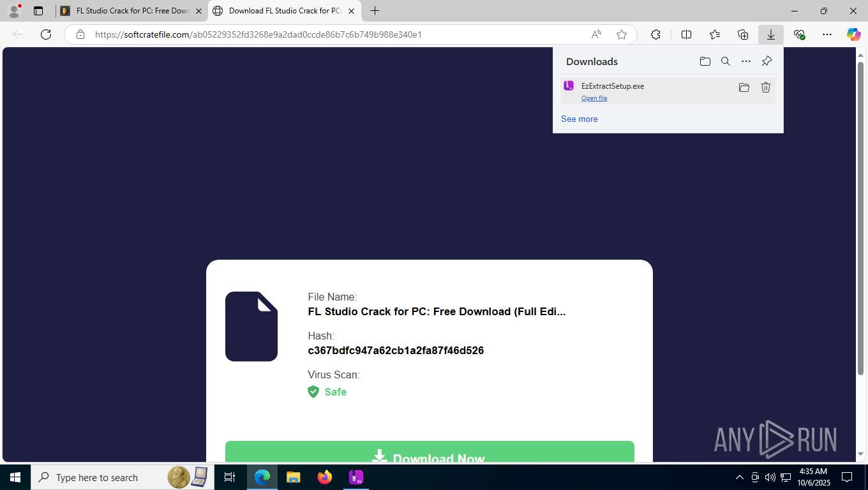Viewport: 868px width, 490px height.
Task: Click the green Download Now button
Action: (x=430, y=452)
